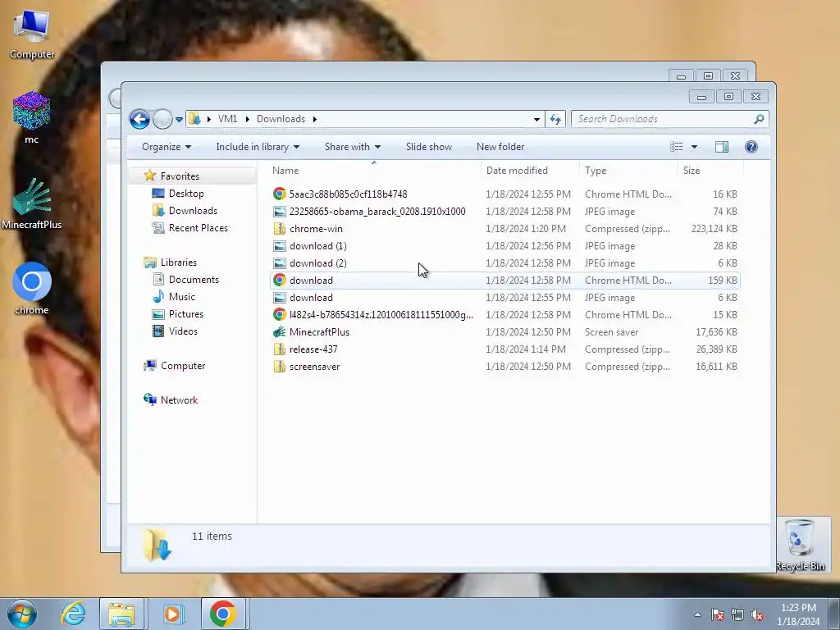Select the mc desktop icon
Viewport: 840px width, 630px height.
32,118
